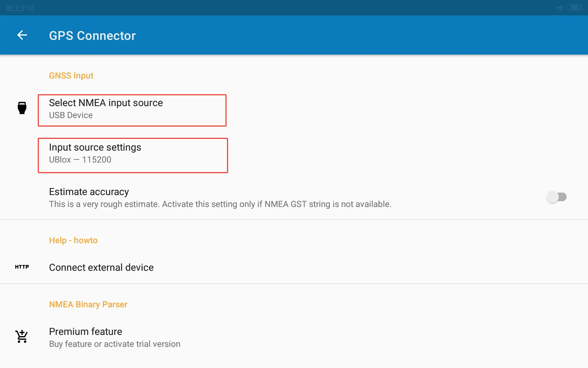This screenshot has width=588, height=368.
Task: Click the USB plug icon
Action: point(22,108)
